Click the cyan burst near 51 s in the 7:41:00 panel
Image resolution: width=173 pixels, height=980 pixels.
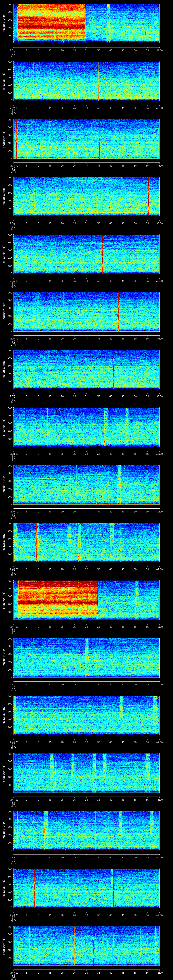137,600
